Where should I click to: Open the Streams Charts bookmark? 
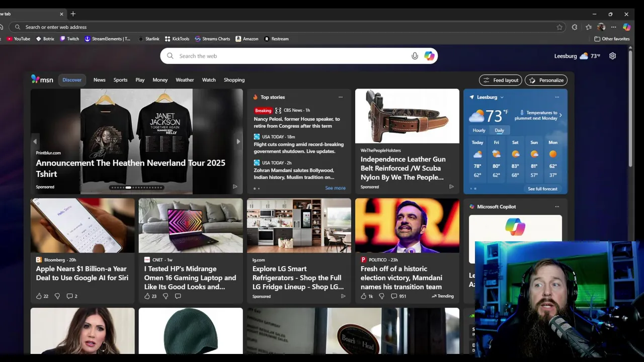click(212, 39)
